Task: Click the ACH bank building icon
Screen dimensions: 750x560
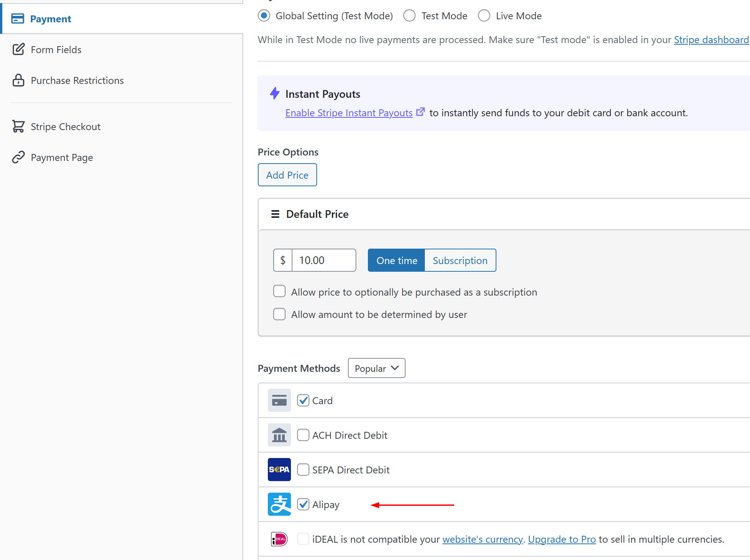Action: 279,435
